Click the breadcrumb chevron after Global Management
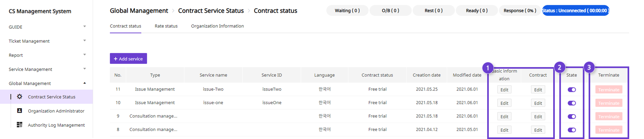This screenshot has height=139, width=644. click(173, 11)
